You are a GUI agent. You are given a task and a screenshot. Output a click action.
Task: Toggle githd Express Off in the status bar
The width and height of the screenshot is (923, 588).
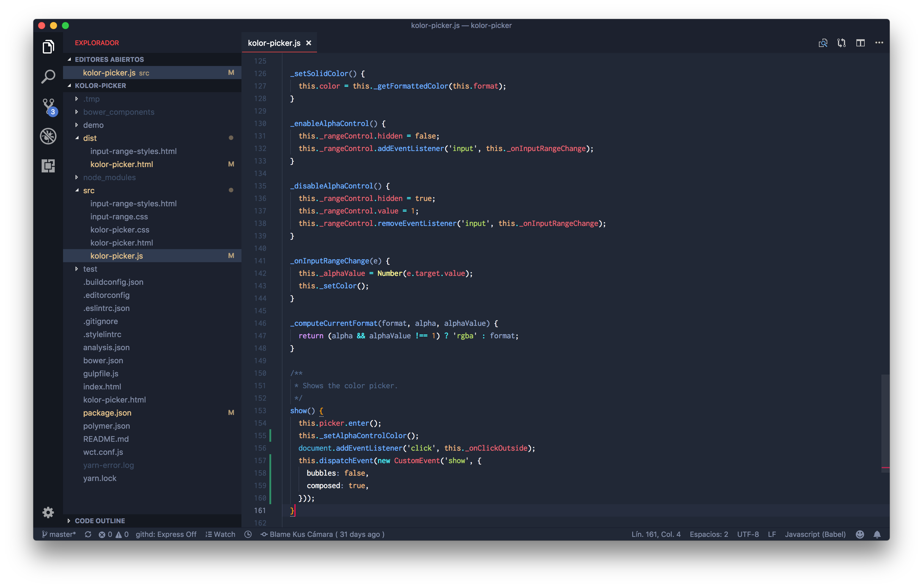click(166, 534)
